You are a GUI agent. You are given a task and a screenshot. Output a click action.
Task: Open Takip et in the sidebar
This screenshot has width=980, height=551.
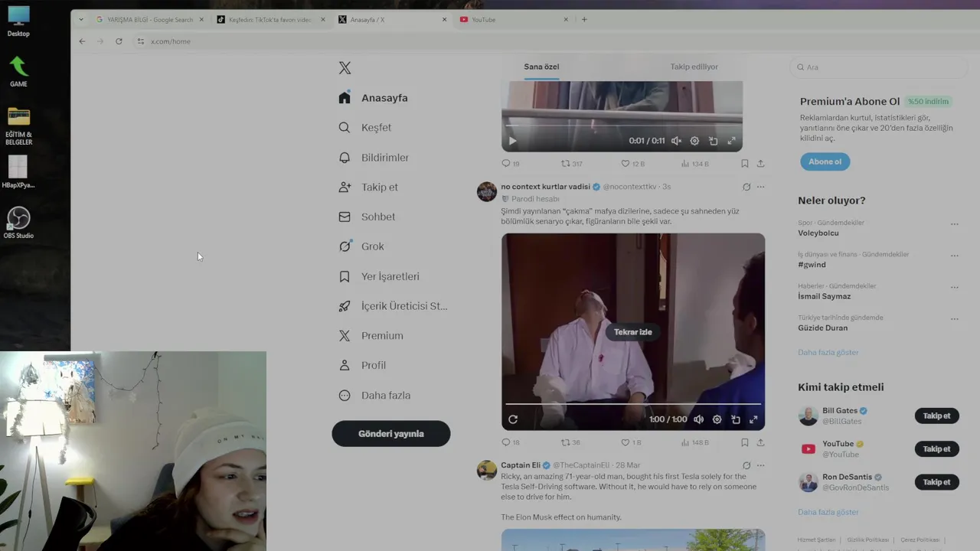[x=368, y=187]
